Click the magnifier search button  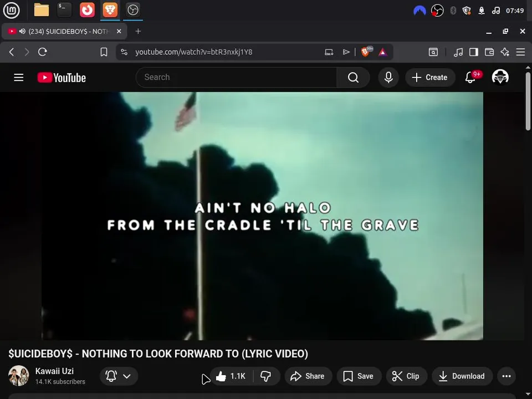point(353,78)
